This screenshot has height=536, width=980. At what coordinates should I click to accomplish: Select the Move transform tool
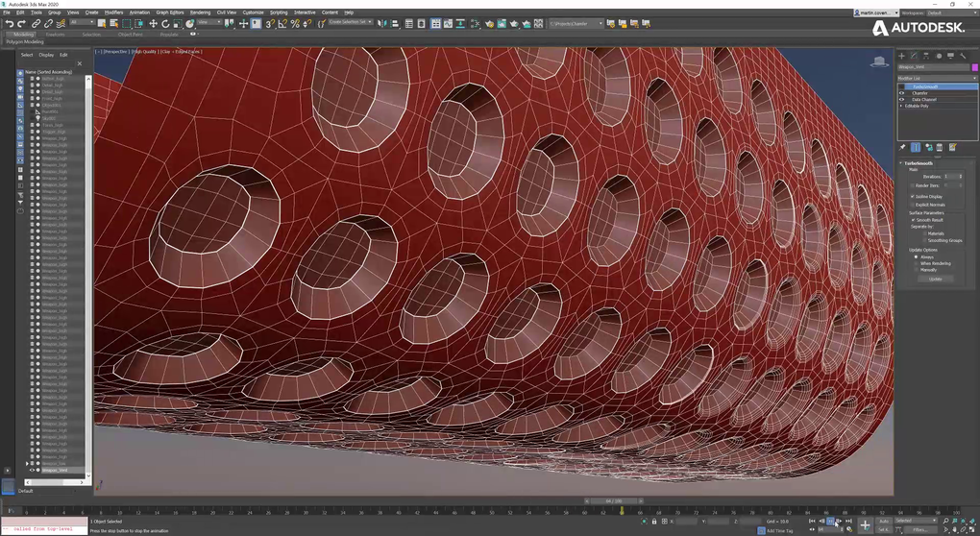pos(154,23)
